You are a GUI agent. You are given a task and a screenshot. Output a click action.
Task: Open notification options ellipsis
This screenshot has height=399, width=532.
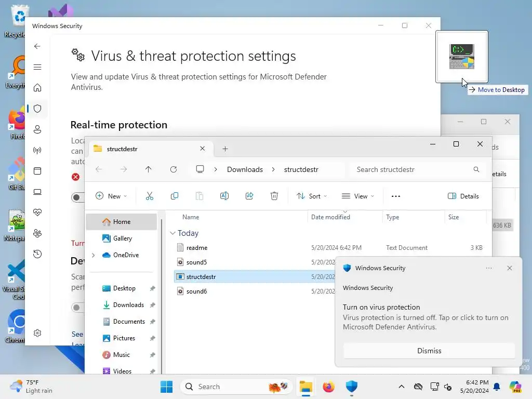[488, 268]
